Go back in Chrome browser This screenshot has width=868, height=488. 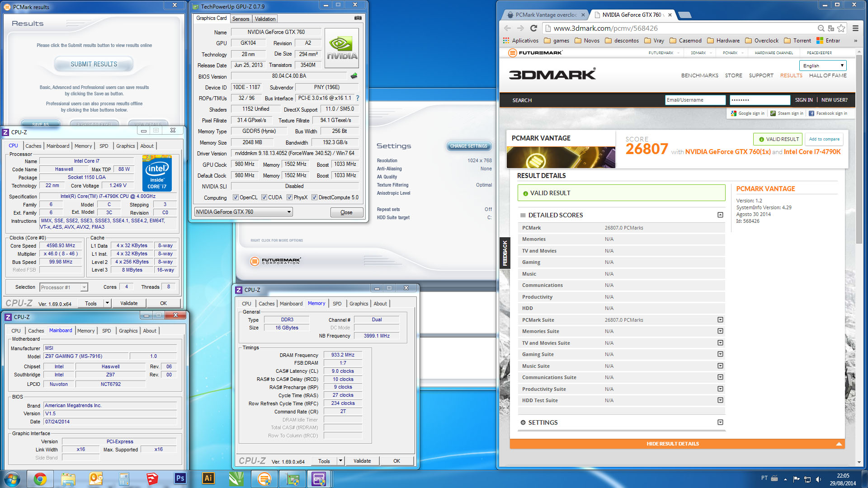coord(507,28)
